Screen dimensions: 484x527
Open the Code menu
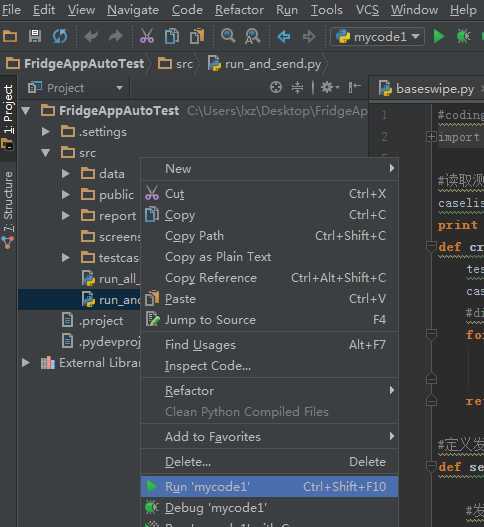pyautogui.click(x=187, y=10)
